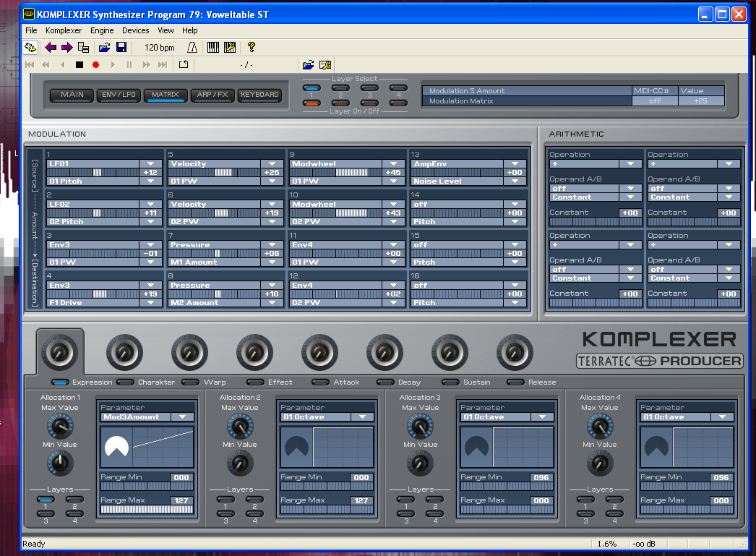
Task: Click the Charakter macro knob
Action: [x=124, y=353]
